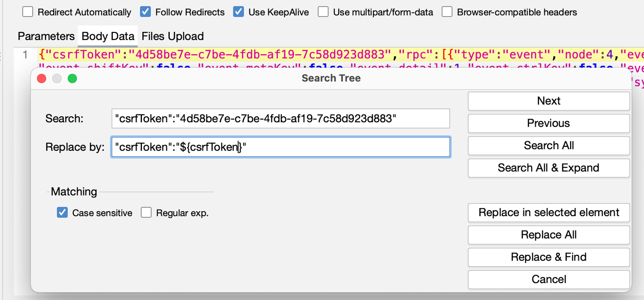
Task: Apply Replace All
Action: coord(548,235)
